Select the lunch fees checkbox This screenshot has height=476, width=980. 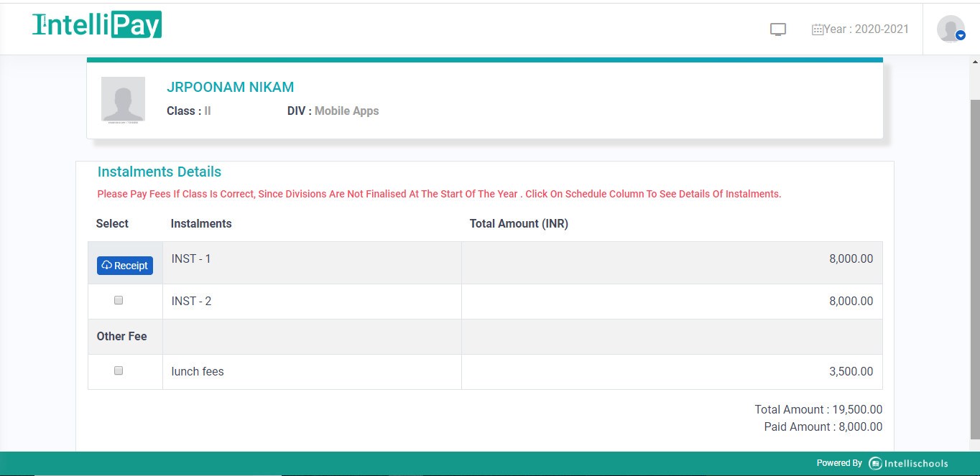click(119, 371)
